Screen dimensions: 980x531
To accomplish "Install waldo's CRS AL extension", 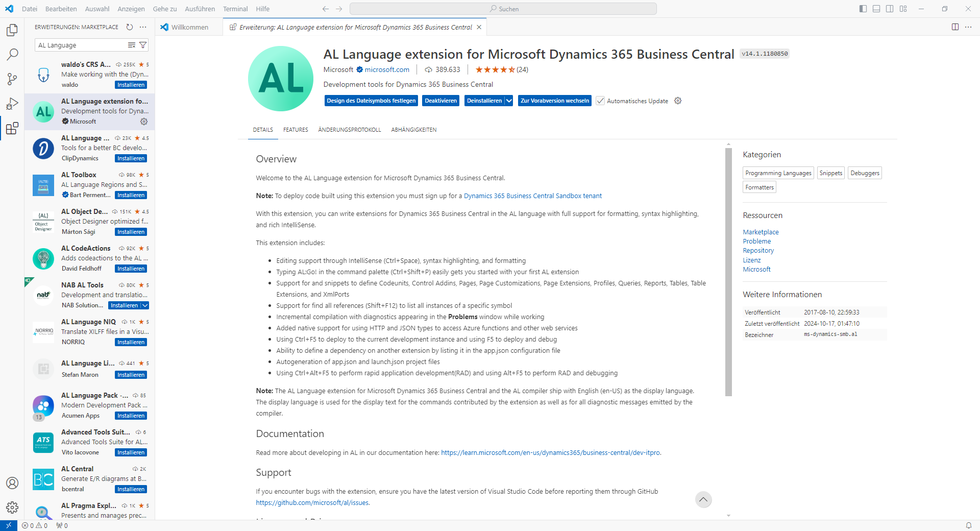I will tap(131, 85).
